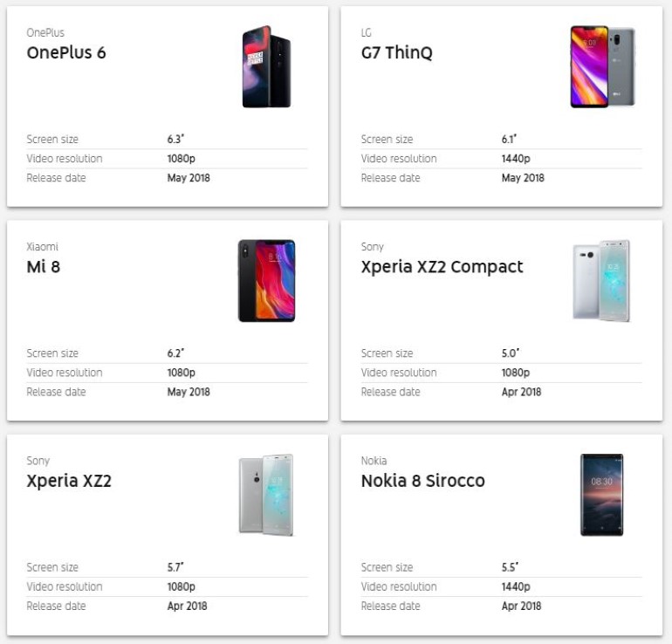Screen dimensions: 672x644
Task: Click the LG brand label
Action: pyautogui.click(x=367, y=32)
